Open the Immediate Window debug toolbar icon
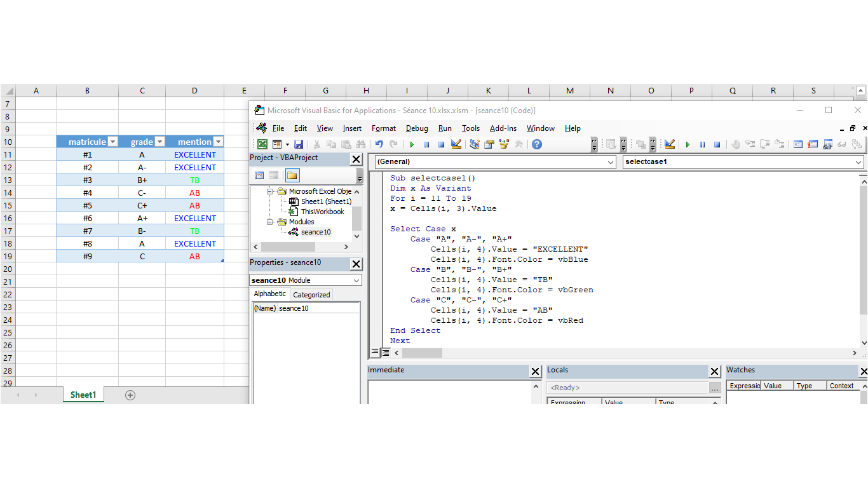Image resolution: width=868 pixels, height=488 pixels. pos(813,144)
